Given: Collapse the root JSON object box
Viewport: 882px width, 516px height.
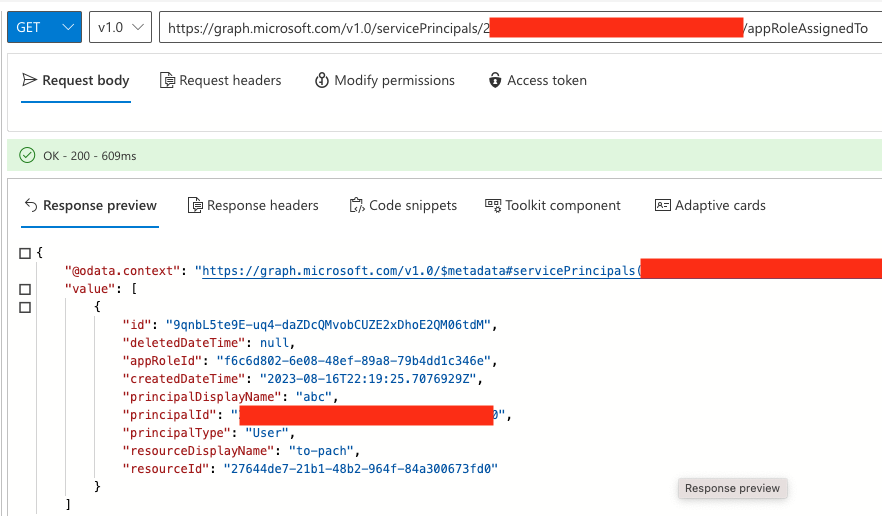Looking at the screenshot, I should pos(25,253).
